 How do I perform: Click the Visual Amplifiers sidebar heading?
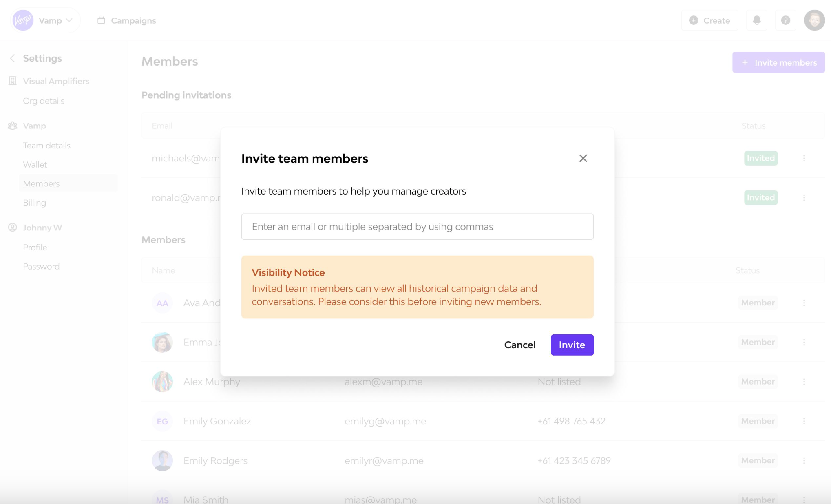[x=56, y=81]
